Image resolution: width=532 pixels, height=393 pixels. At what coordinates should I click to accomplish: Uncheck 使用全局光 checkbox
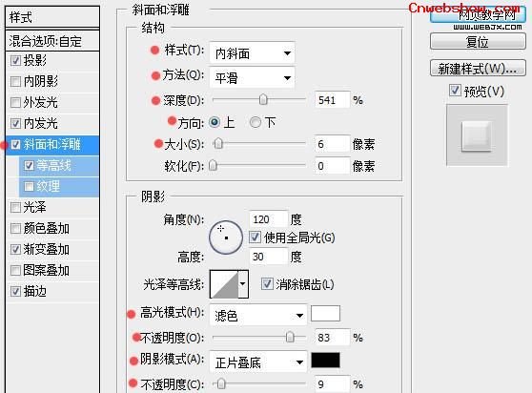[x=255, y=238]
